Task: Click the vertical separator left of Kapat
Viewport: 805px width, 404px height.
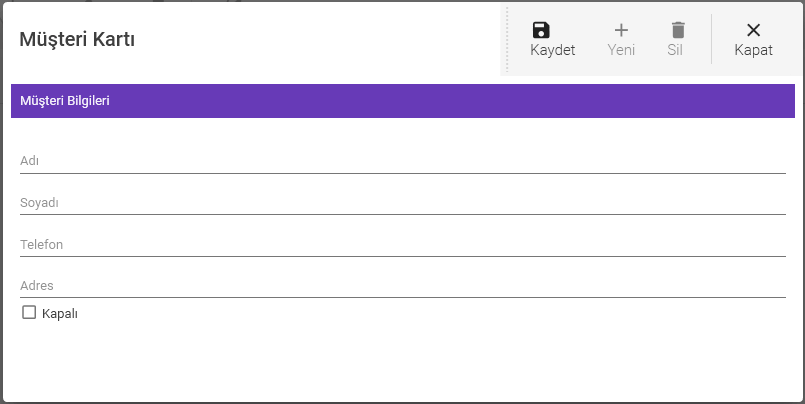Action: (x=711, y=39)
